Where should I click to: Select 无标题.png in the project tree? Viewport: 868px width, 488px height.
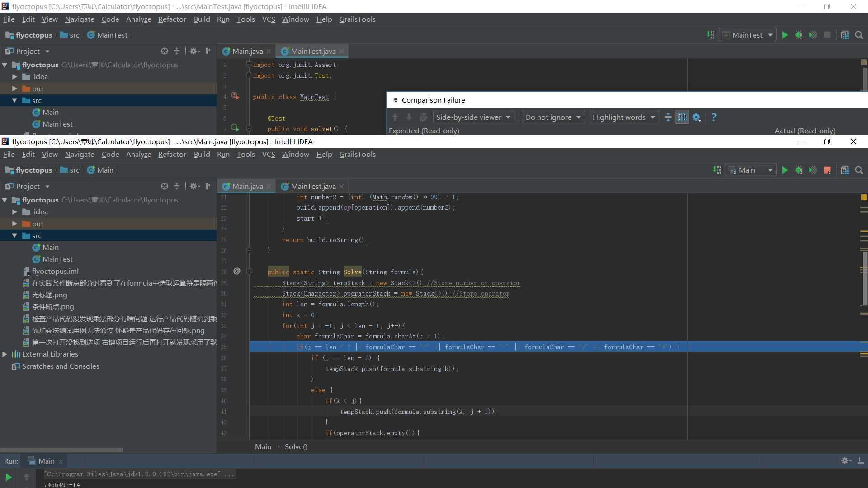[x=49, y=295]
